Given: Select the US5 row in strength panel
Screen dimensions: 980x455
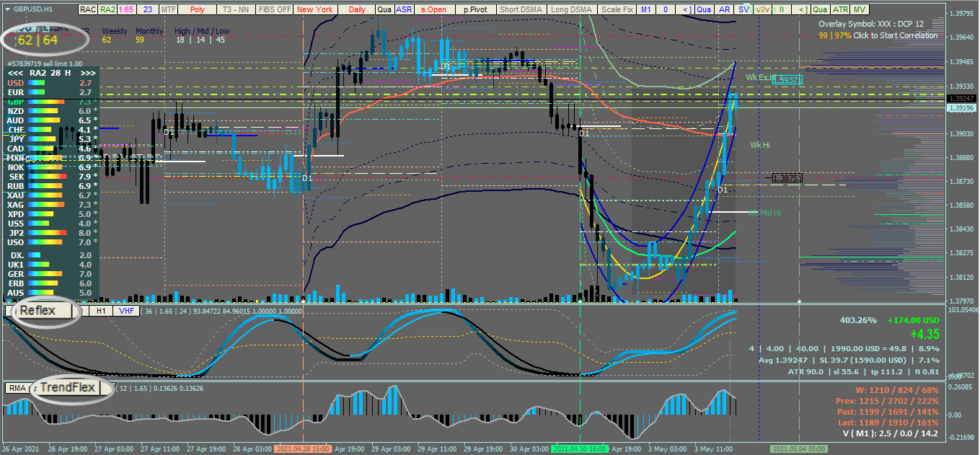Looking at the screenshot, I should tap(51, 224).
